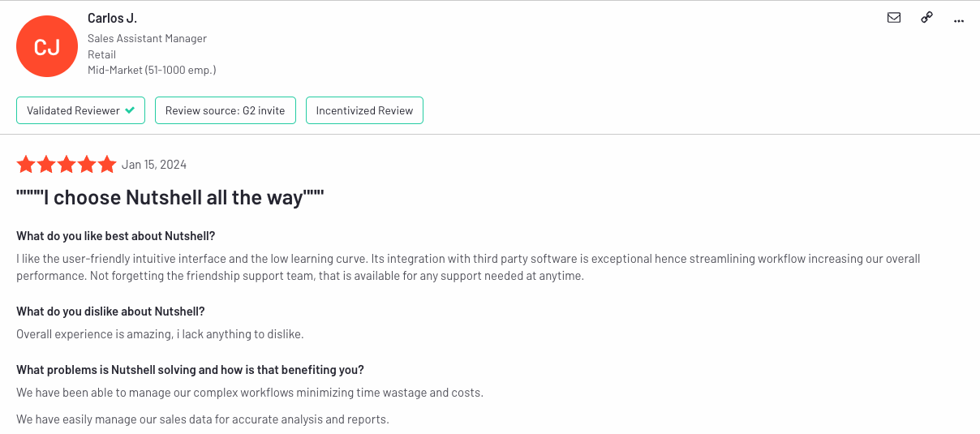
Task: Click the fifth rating star
Action: click(107, 165)
